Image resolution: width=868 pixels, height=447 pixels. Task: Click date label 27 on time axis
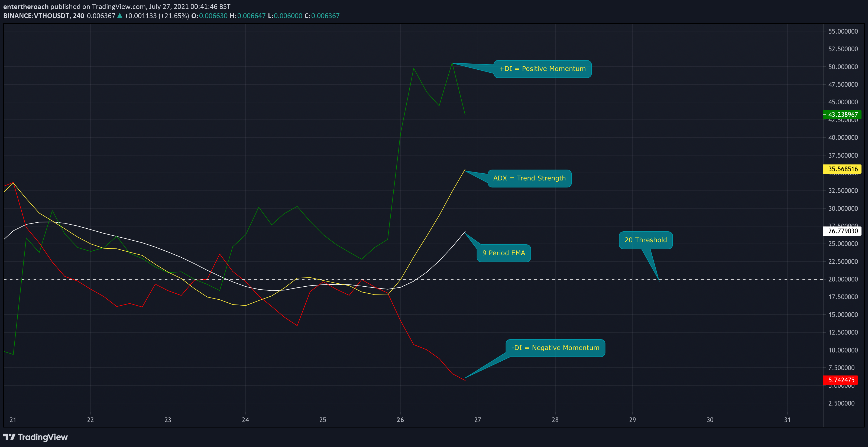(478, 420)
